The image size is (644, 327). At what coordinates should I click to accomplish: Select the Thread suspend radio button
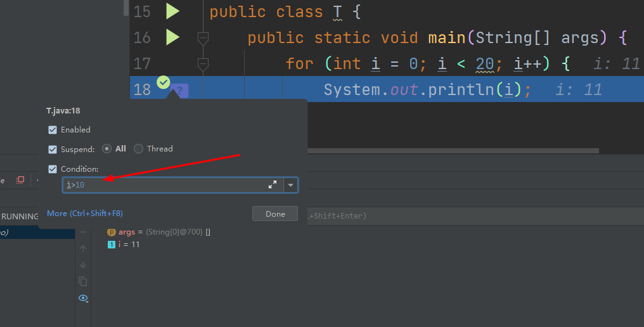click(138, 149)
